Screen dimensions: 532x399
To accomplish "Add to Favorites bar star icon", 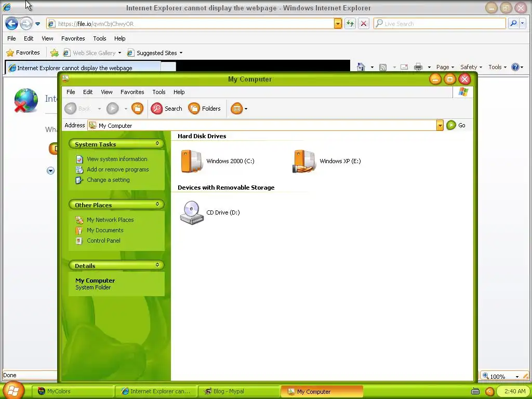I will [54, 52].
